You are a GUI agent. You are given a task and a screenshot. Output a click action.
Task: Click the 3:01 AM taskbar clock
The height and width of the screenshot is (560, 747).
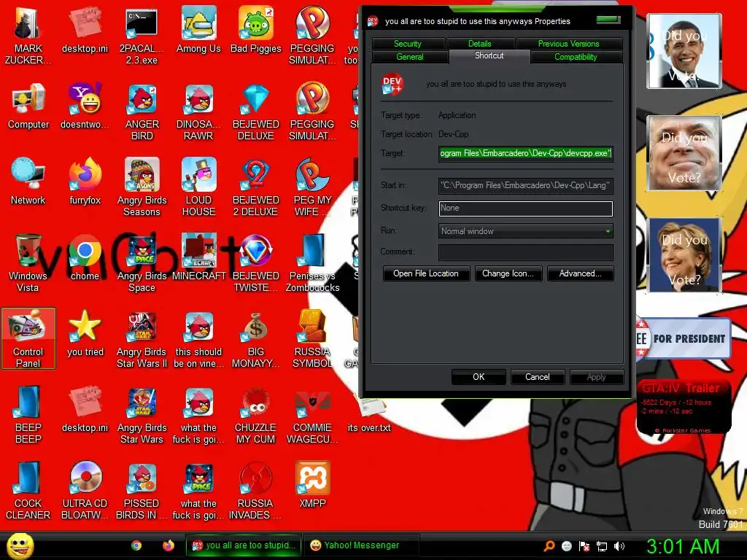(683, 546)
